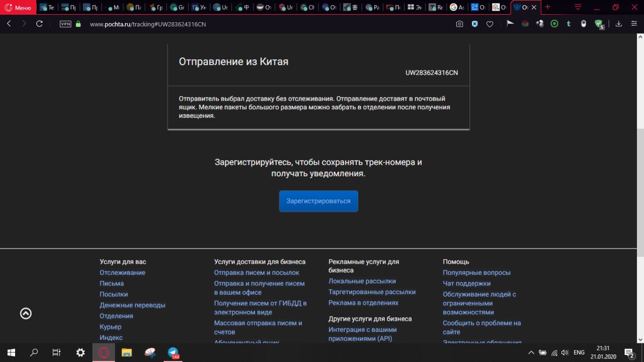644x362 pixels.
Task: Open Интеграция с вашими приложениями (API) link
Action: [363, 334]
